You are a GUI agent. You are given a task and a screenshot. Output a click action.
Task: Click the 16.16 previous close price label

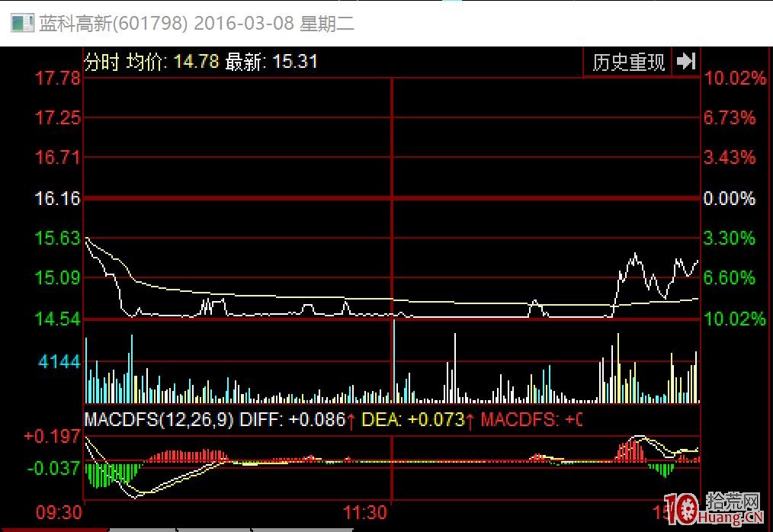(x=58, y=199)
